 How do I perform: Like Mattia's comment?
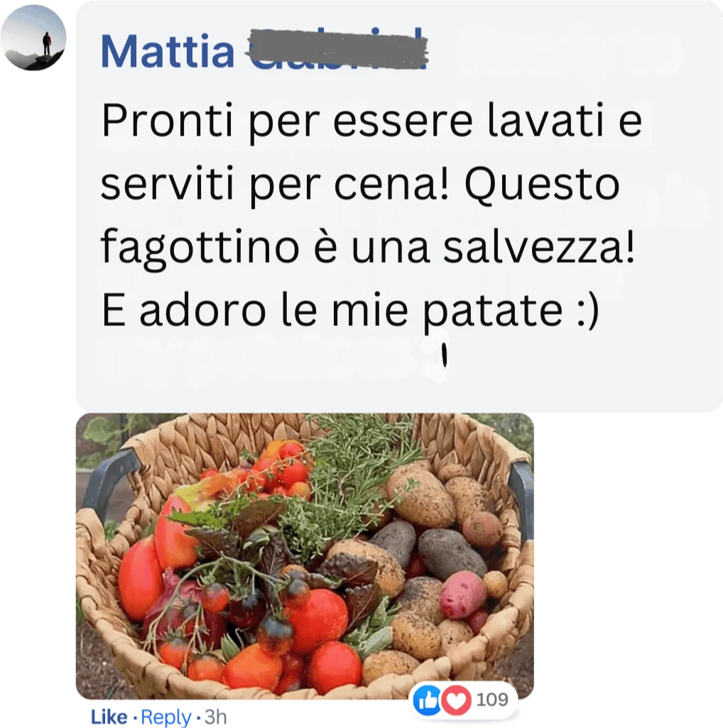[109, 717]
